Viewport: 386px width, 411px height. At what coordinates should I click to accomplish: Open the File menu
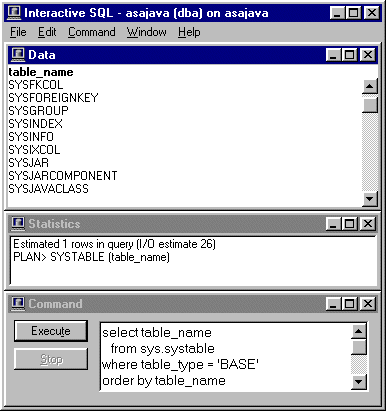[18, 32]
